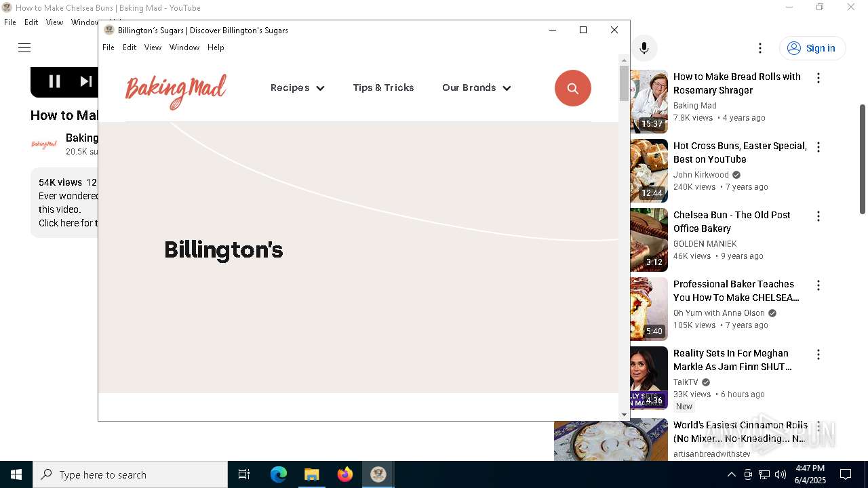Maximize the Billington's Sugars window

(583, 30)
